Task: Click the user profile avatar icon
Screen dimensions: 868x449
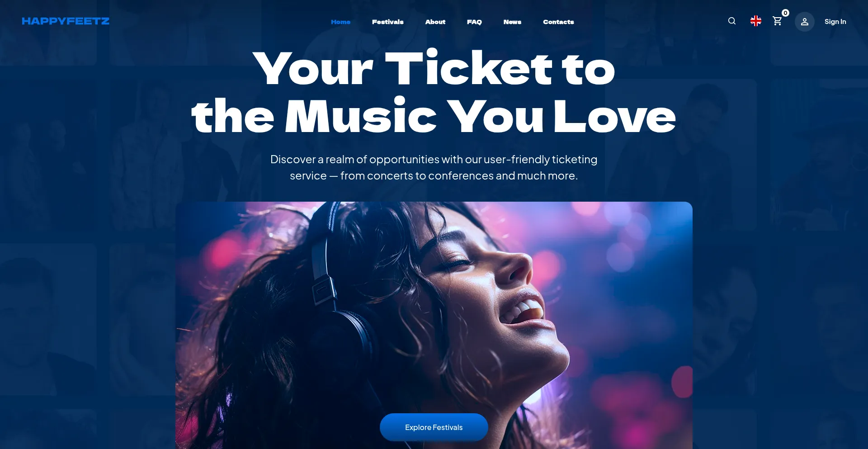Action: 805,22
